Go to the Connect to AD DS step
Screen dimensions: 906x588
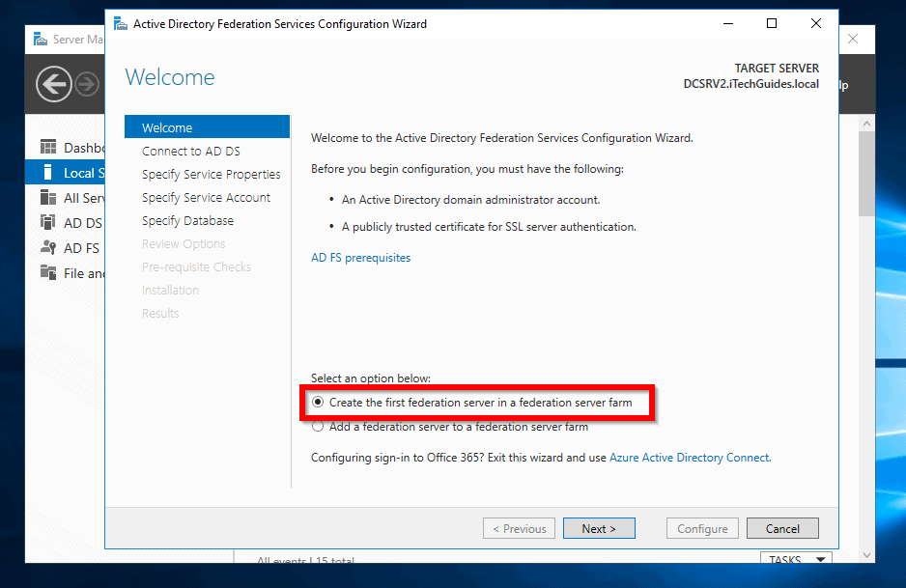[x=190, y=151]
